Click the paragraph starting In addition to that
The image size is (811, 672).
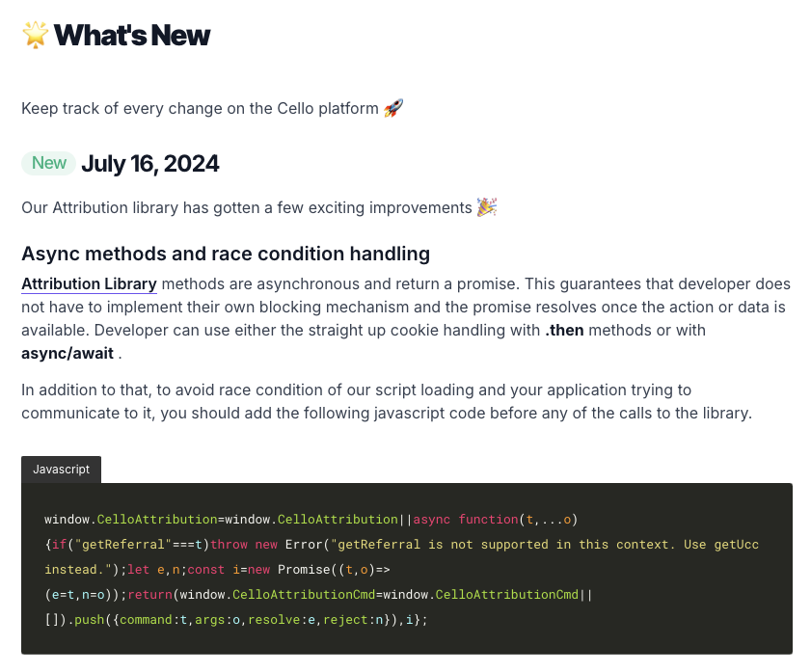387,401
